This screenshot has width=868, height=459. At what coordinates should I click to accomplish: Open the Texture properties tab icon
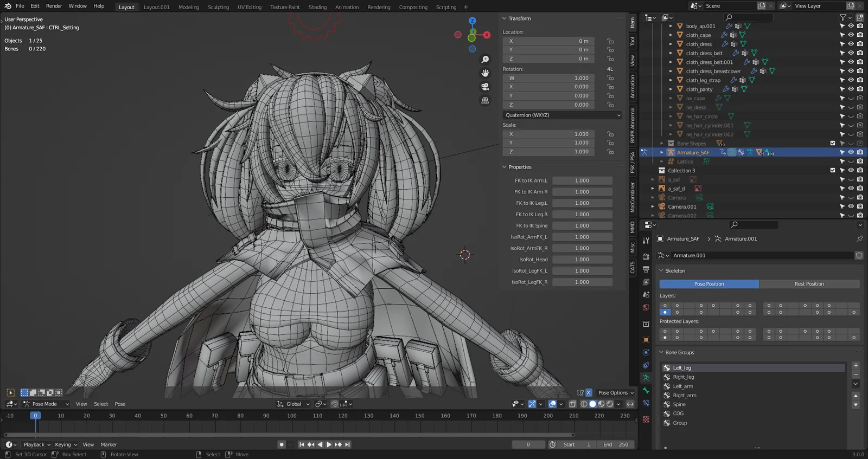pyautogui.click(x=646, y=419)
